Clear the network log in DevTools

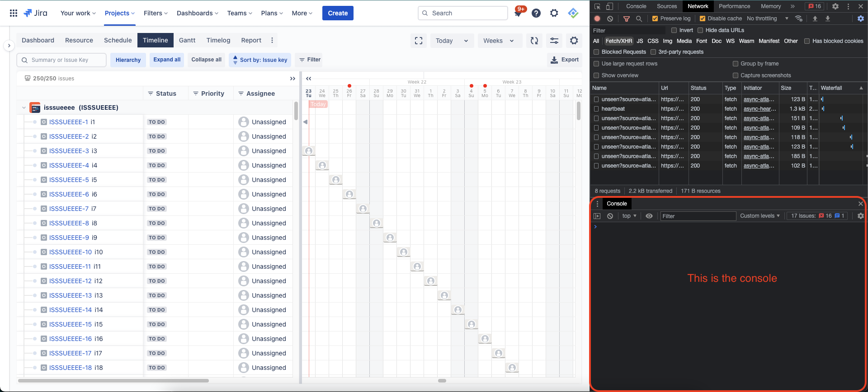point(610,19)
